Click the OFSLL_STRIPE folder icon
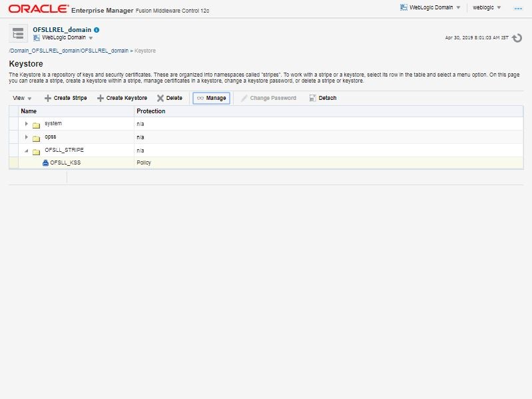This screenshot has width=532, height=399. pyautogui.click(x=37, y=152)
